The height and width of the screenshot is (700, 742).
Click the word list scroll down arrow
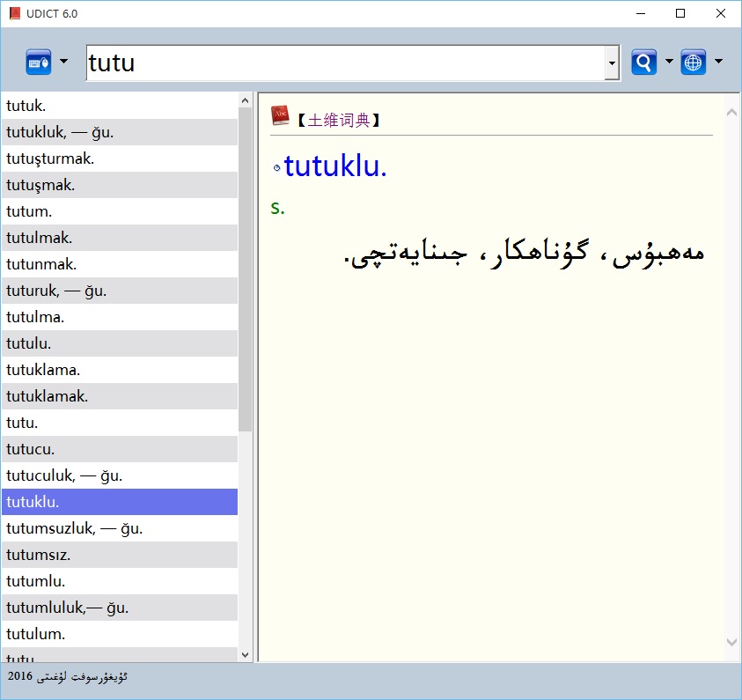click(246, 653)
